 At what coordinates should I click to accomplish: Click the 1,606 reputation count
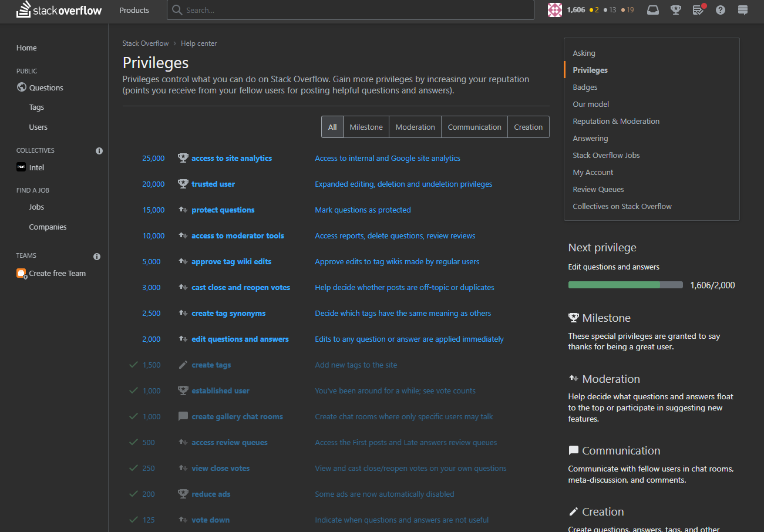576,10
